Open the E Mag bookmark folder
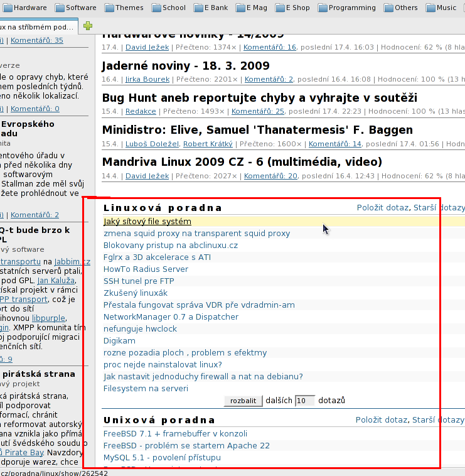The height and width of the screenshot is (476, 465). [252, 8]
